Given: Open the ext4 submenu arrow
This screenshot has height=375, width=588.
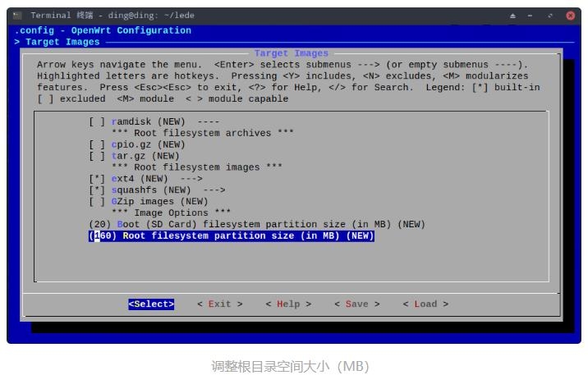Looking at the screenshot, I should 191,179.
